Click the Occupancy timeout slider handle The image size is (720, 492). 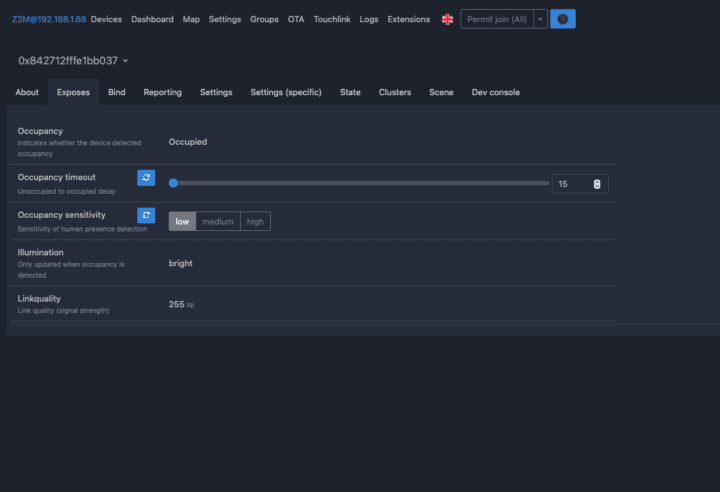(174, 183)
